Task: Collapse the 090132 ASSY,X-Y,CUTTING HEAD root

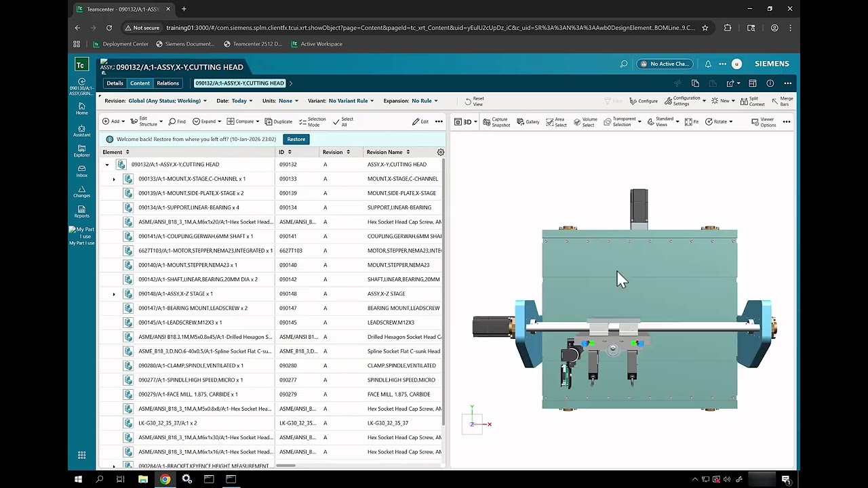Action: pyautogui.click(x=107, y=165)
